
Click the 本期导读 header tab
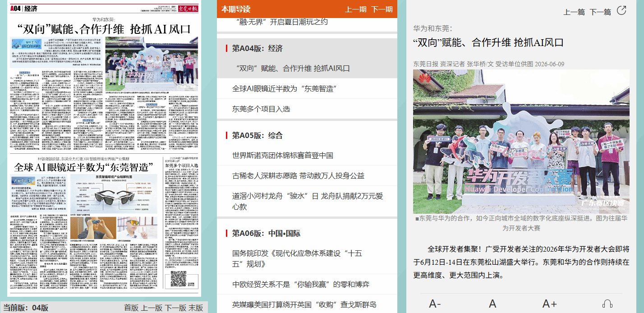click(236, 9)
